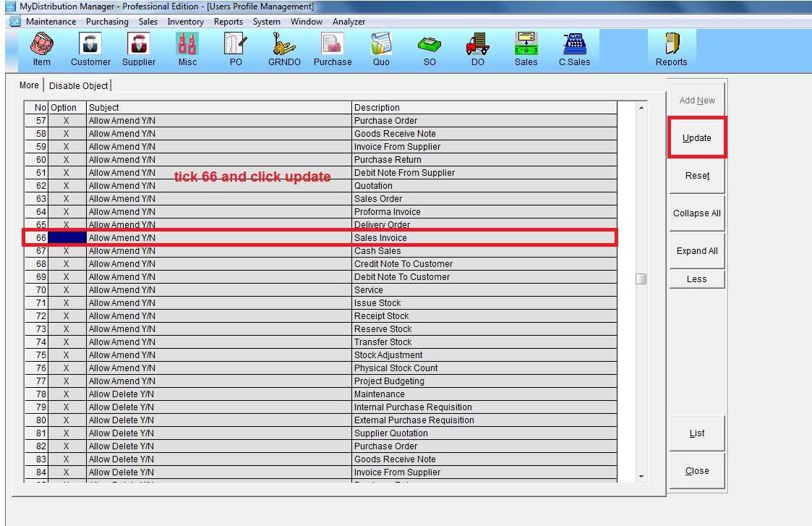This screenshot has height=526, width=812.
Task: Open the Reports toolbar icon
Action: coord(671,48)
